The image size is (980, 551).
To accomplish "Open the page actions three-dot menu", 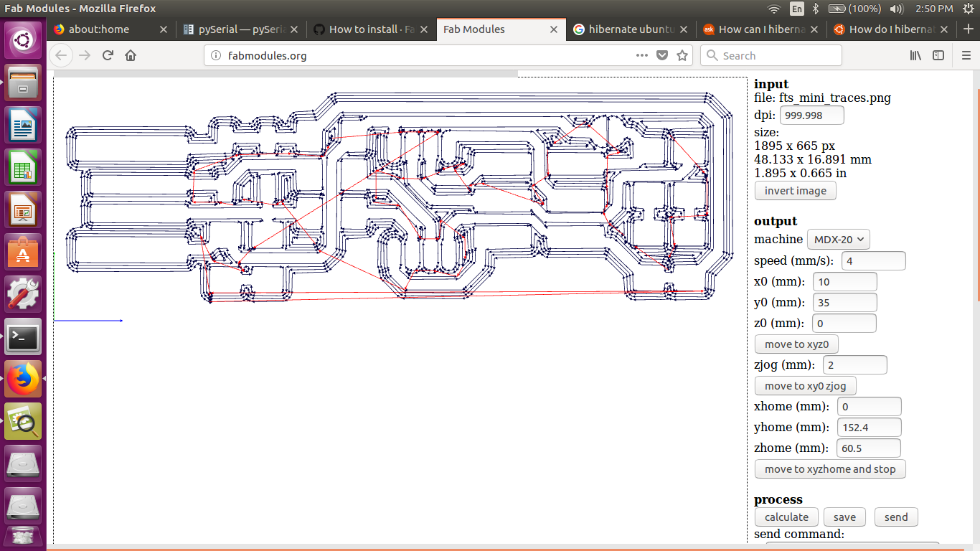I will tap(642, 55).
